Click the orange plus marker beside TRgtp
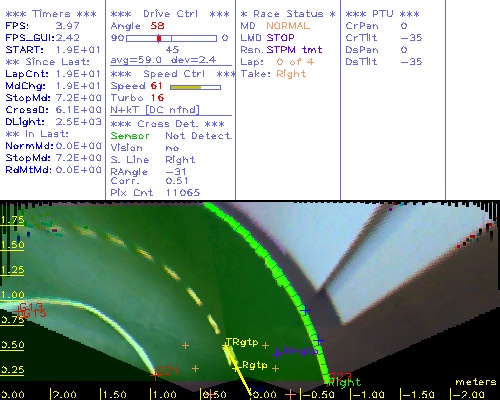 [265, 345]
